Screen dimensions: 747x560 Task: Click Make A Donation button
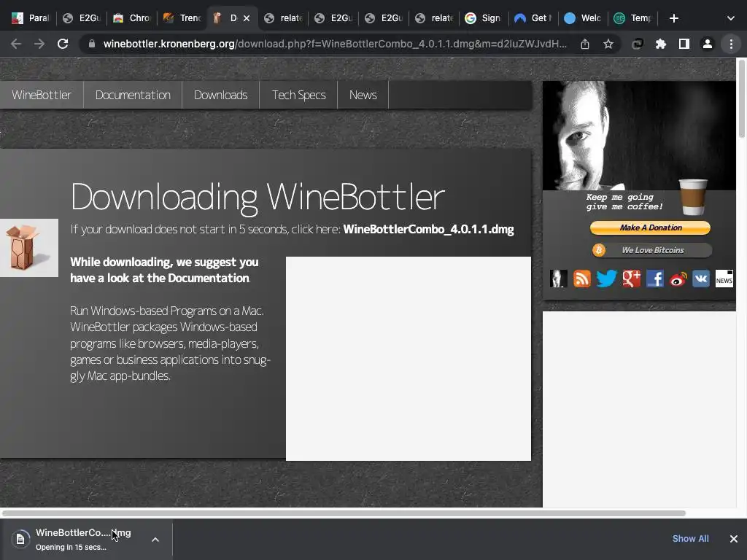coord(650,227)
